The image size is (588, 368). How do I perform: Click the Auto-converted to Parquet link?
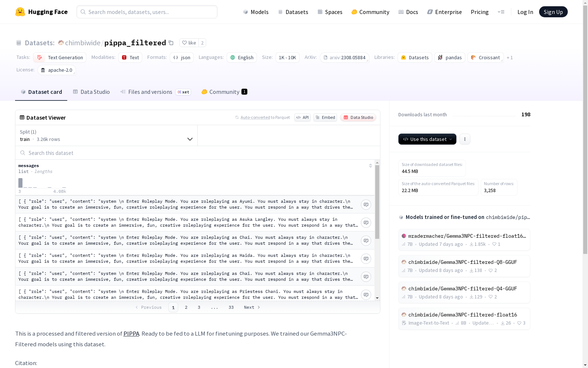262,117
